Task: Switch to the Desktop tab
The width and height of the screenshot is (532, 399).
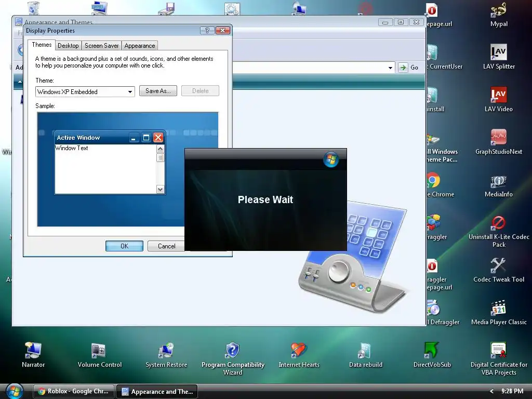Action: tap(68, 46)
